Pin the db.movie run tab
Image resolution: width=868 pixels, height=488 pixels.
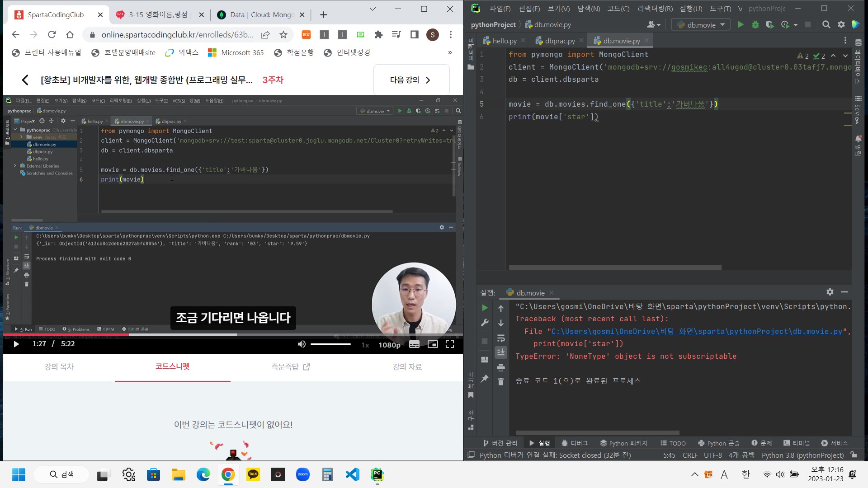coord(485,379)
